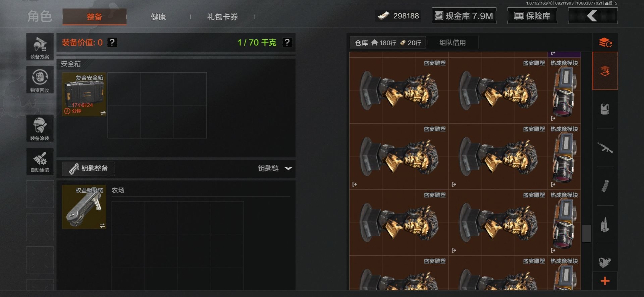Filter warehouse by magazine icon
Viewport: 644px width, 297px height.
(605, 186)
